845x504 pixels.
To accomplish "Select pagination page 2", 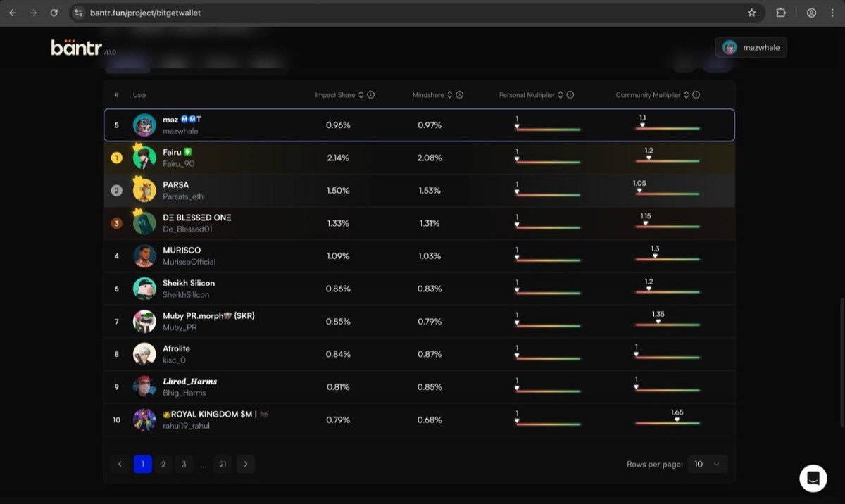I will click(163, 464).
